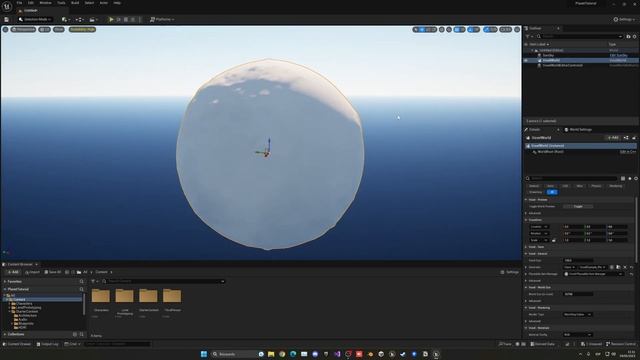Image resolution: width=640 pixels, height=360 pixels.
Task: Open the Blueprints toolbar dropdown
Action: click(x=79, y=19)
